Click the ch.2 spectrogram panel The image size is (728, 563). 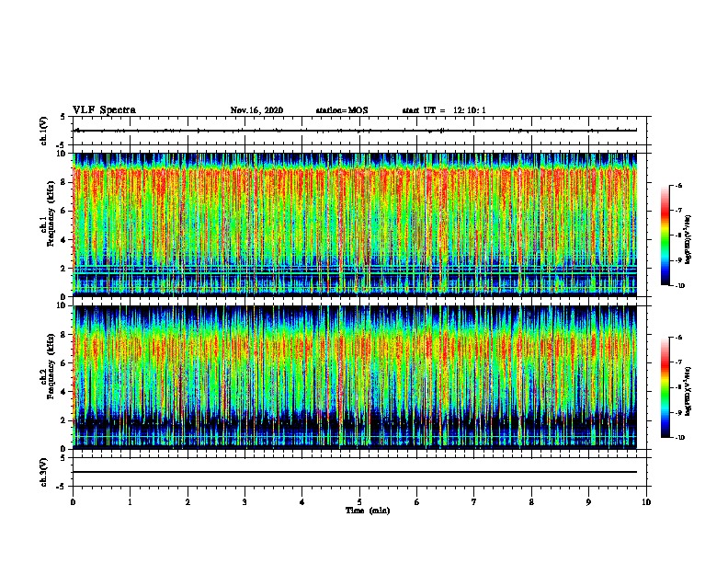pos(355,377)
